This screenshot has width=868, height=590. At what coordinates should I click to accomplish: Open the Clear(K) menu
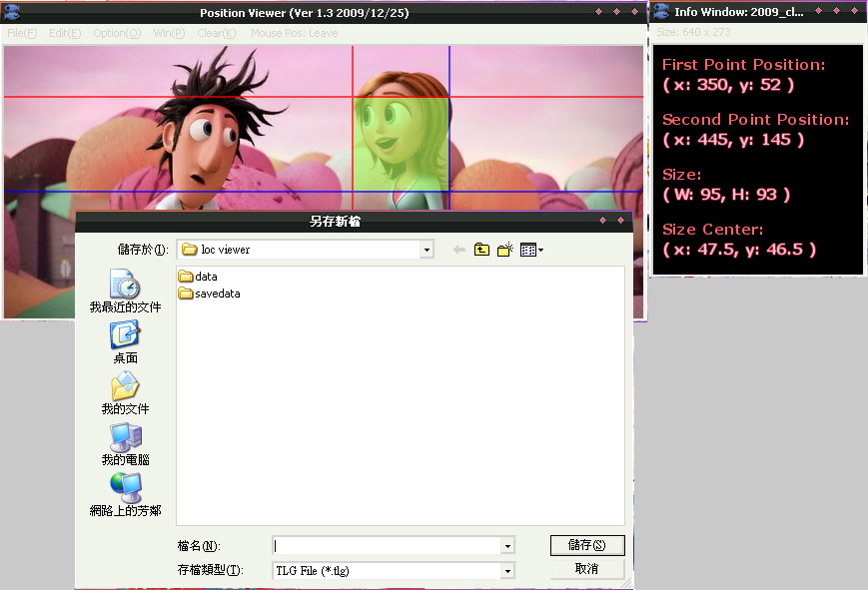[217, 33]
